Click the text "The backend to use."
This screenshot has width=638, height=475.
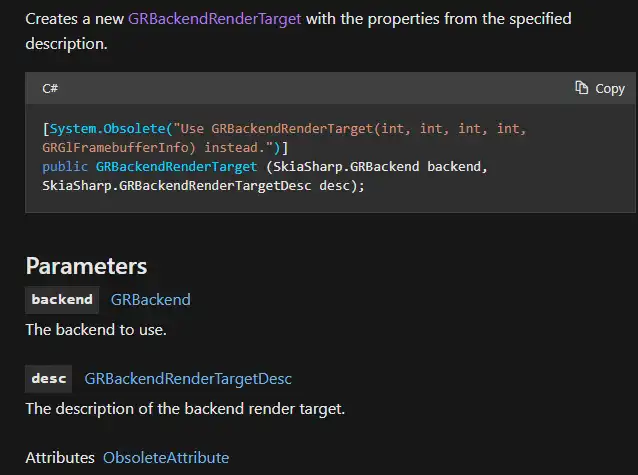(96, 330)
